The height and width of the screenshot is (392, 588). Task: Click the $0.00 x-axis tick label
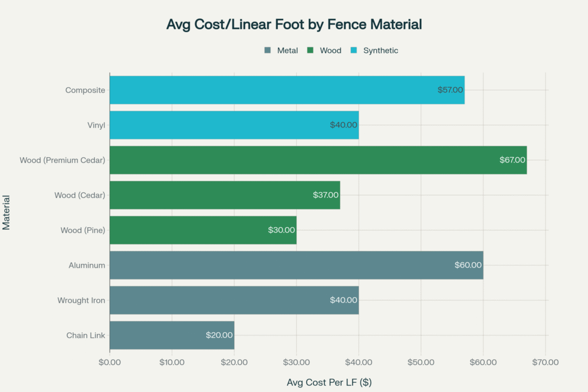point(110,362)
